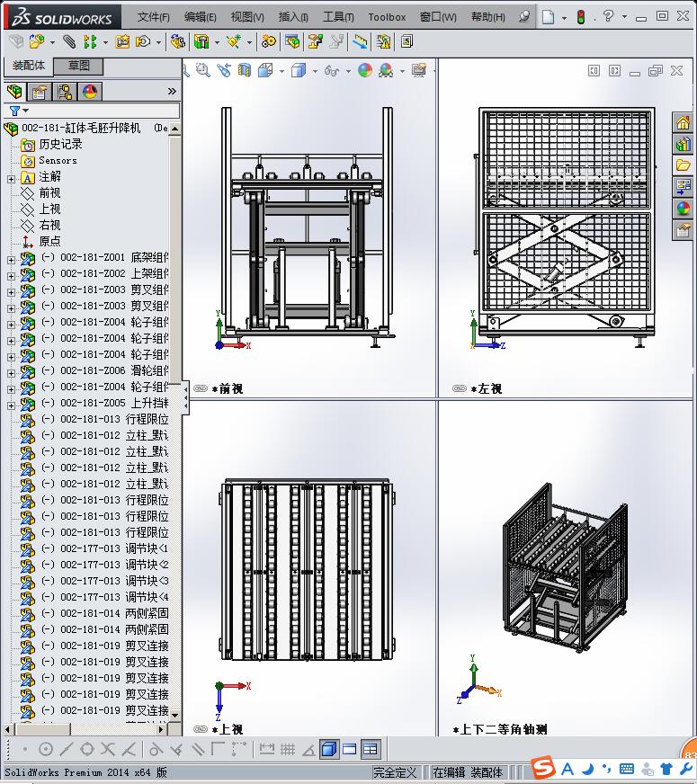Toggle the link views chain icon by 前视
Image resolution: width=697 pixels, height=784 pixels.
201,389
